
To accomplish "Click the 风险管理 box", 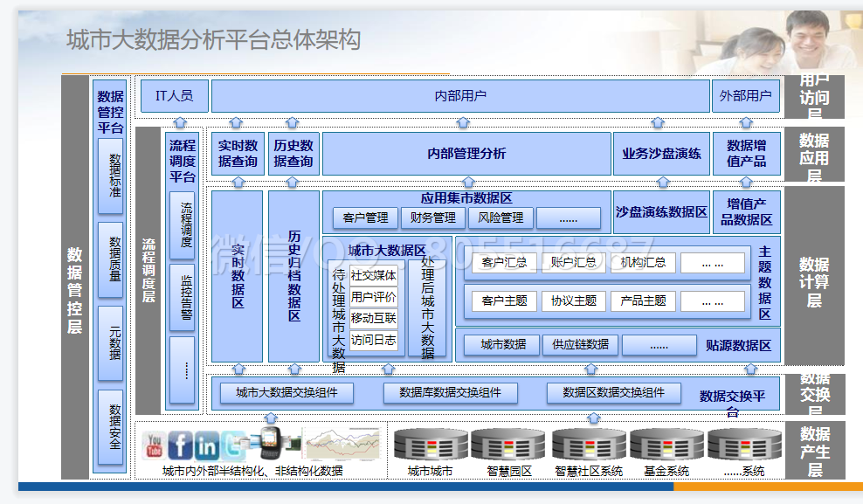I will tap(501, 217).
